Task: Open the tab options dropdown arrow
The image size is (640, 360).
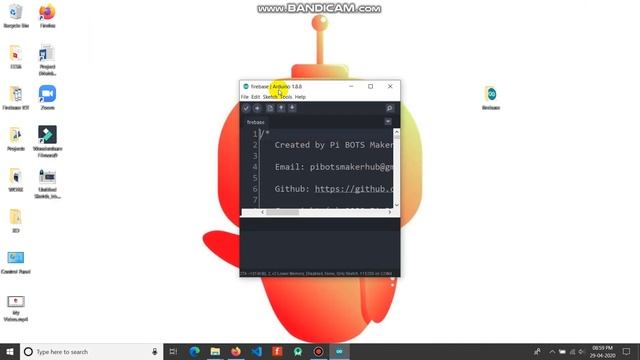Action: click(388, 122)
